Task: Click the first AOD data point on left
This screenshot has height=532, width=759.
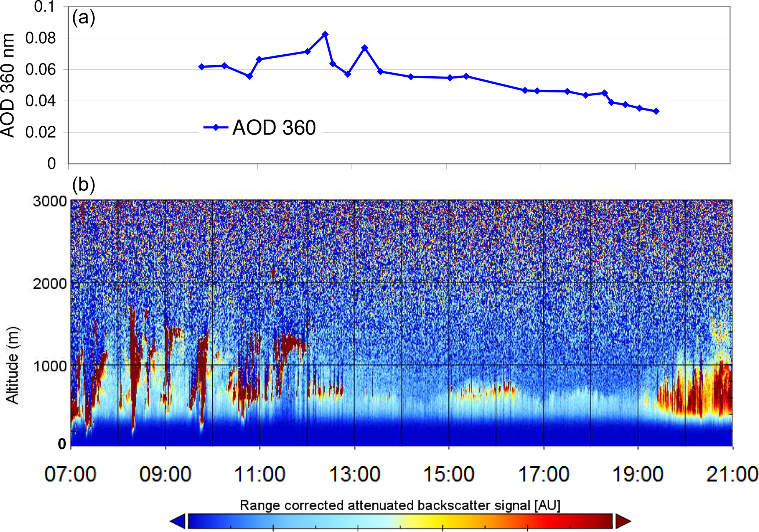Action: point(202,67)
